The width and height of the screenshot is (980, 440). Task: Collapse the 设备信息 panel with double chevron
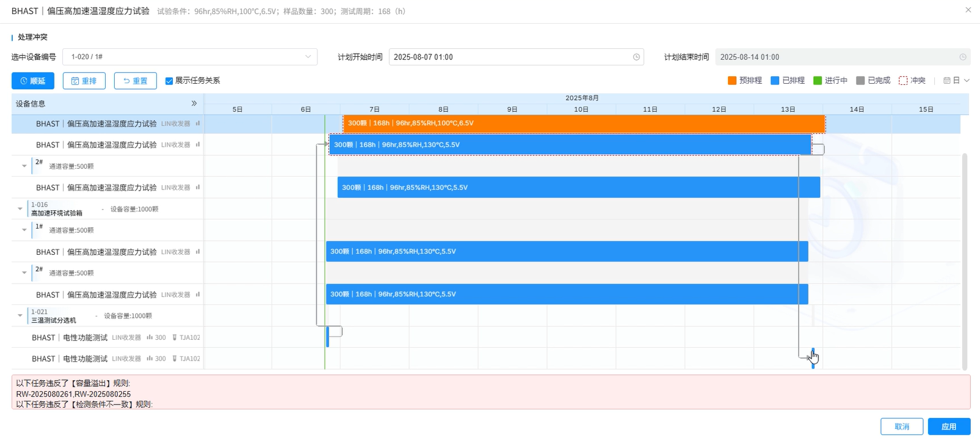point(194,104)
